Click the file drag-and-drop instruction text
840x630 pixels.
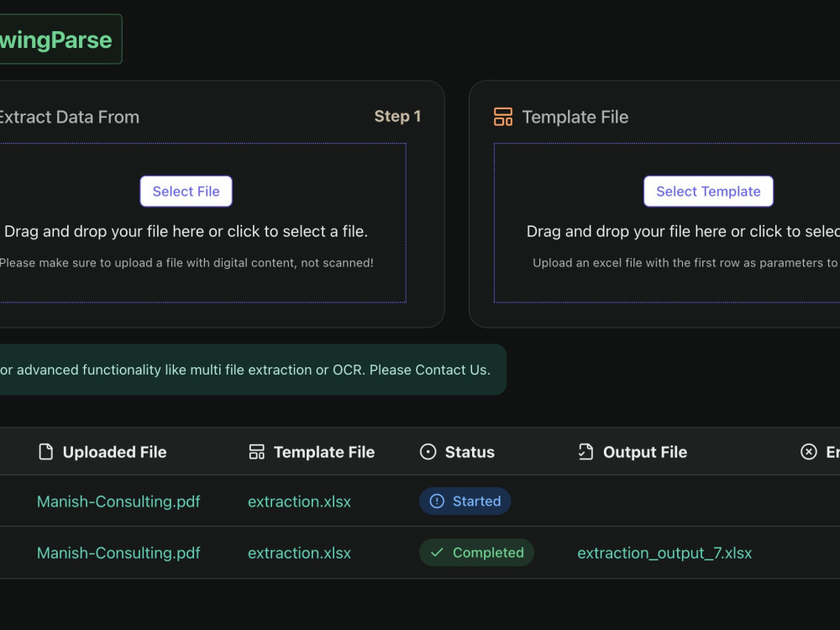coord(186,232)
